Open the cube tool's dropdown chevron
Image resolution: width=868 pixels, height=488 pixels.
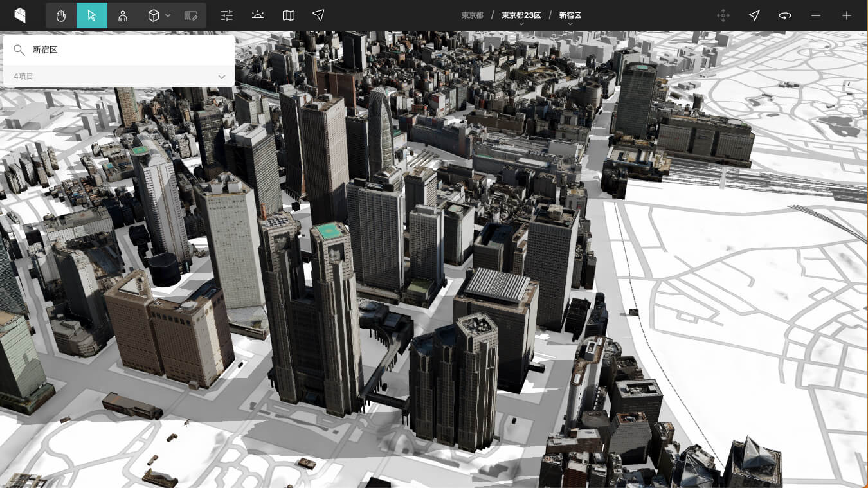168,15
